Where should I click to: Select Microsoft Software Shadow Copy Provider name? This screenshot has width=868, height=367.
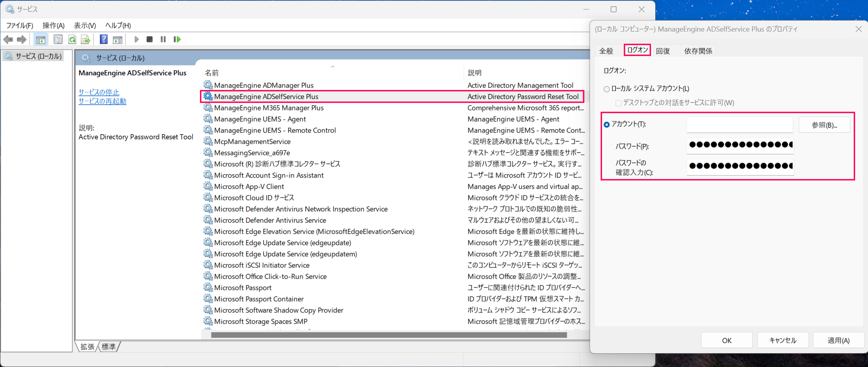click(x=279, y=310)
